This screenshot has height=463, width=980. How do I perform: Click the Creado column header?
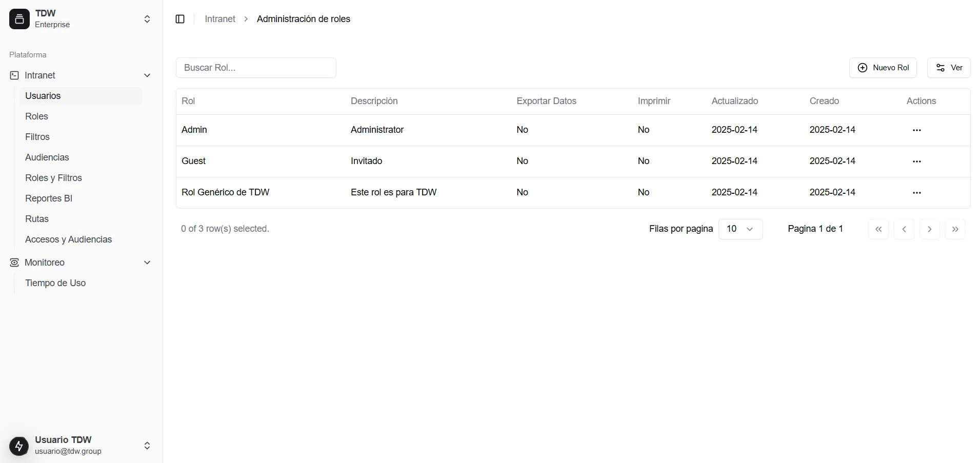point(824,101)
